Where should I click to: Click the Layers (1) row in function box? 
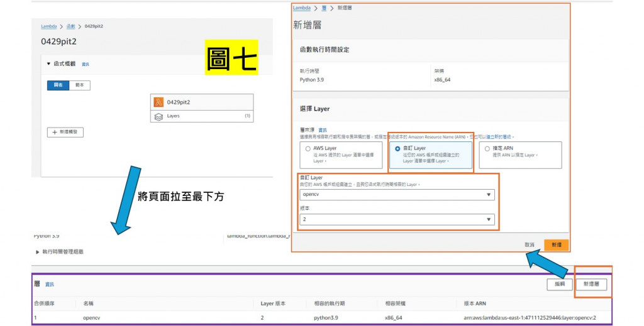click(202, 116)
